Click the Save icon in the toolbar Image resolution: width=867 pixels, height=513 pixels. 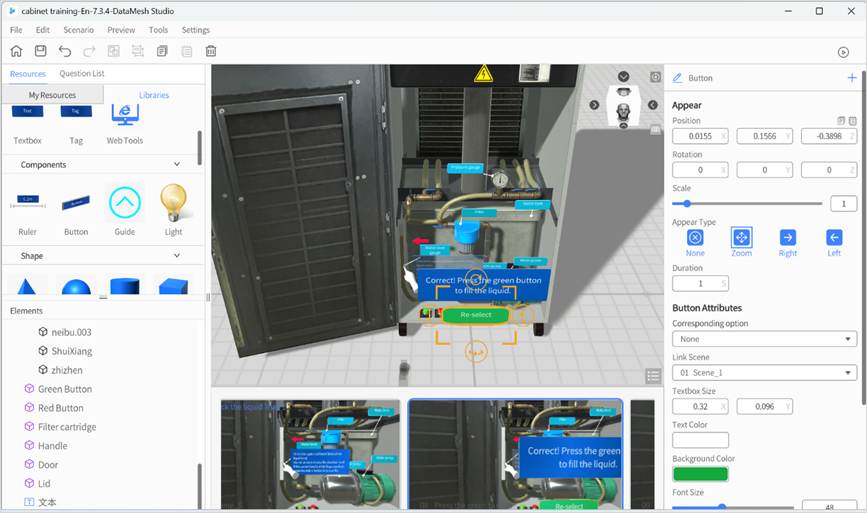[x=40, y=51]
